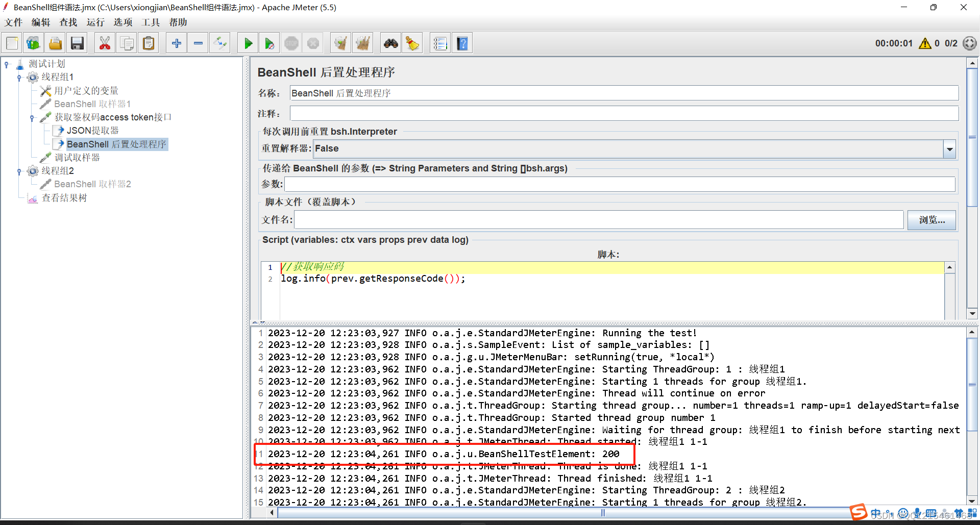Open the 重置解释器 False dropdown
This screenshot has width=980, height=525.
(x=949, y=149)
